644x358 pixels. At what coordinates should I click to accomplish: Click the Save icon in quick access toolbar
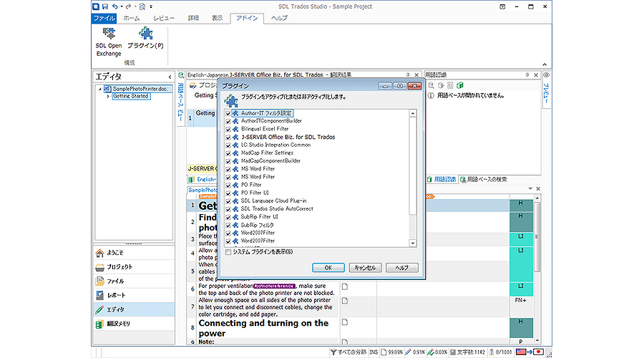pyautogui.click(x=105, y=6)
